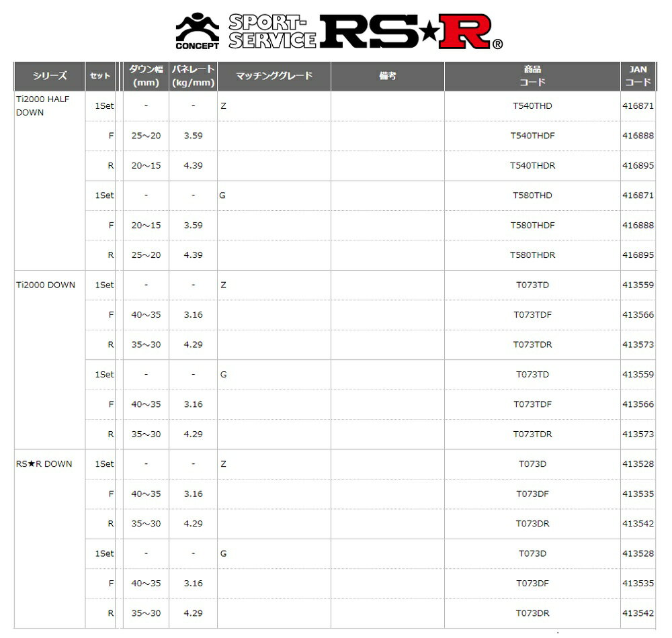Click down value 25～20 in T540THDF row
This screenshot has height=638, width=672.
point(146,136)
